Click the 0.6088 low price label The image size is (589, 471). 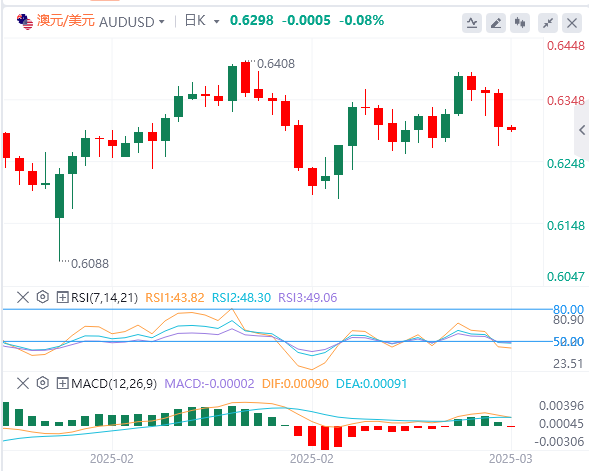pyautogui.click(x=90, y=264)
